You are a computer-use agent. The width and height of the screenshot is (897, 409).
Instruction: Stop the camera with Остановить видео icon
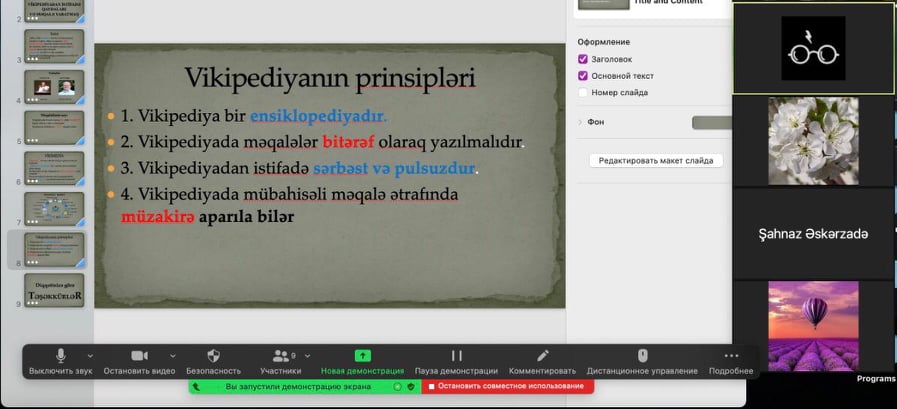140,356
